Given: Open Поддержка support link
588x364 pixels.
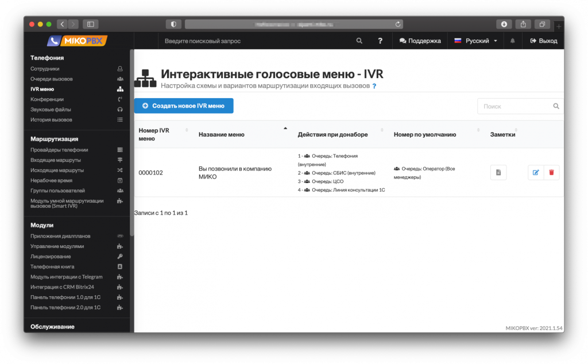Looking at the screenshot, I should point(420,41).
